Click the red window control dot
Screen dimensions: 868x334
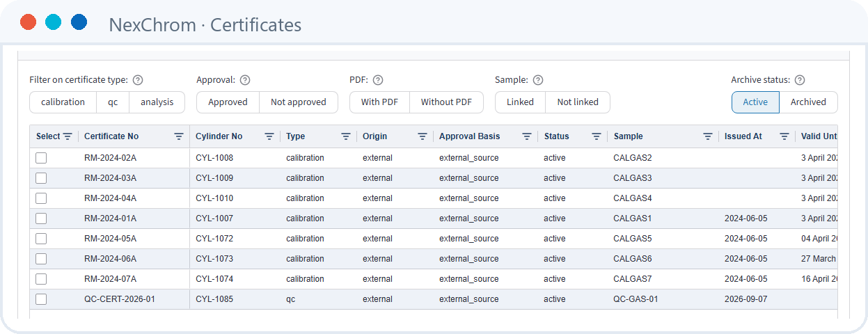click(x=28, y=22)
